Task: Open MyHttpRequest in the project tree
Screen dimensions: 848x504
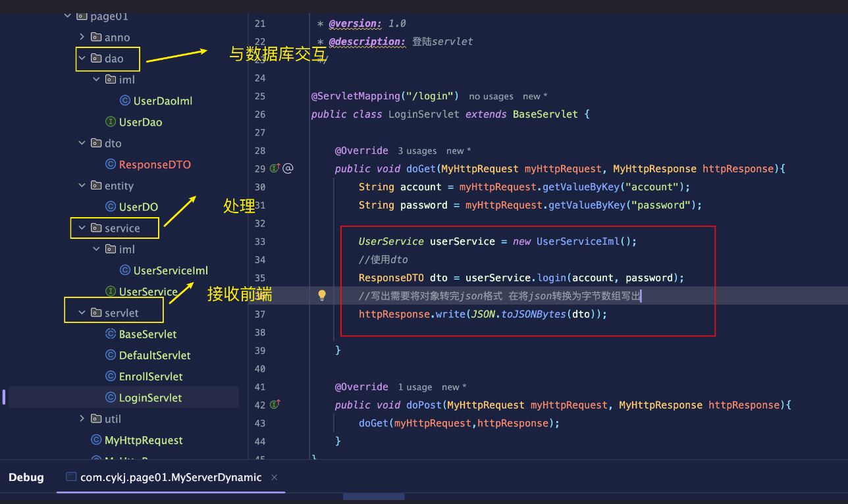Action: 144,440
